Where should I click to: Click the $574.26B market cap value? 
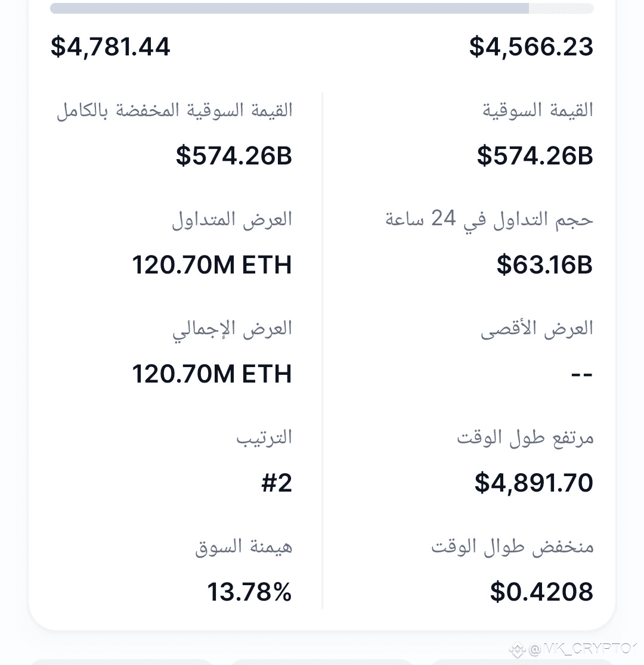(535, 156)
